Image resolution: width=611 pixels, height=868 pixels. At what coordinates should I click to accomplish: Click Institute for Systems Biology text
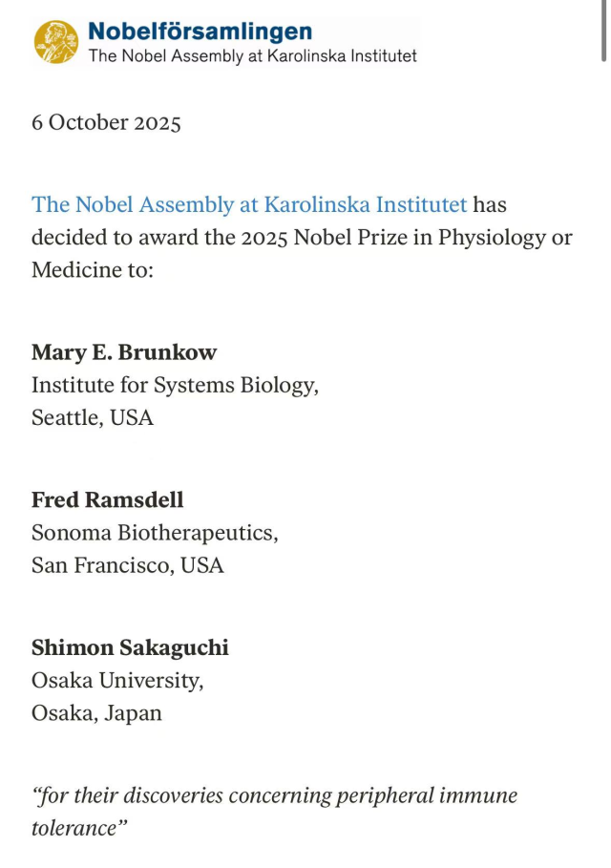175,386
